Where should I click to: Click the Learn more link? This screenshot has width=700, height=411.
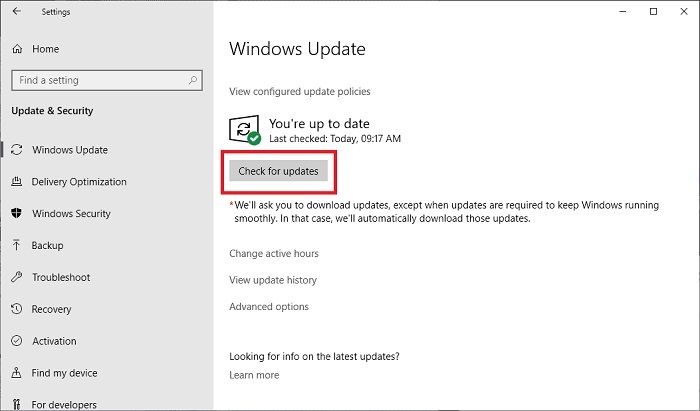click(x=254, y=375)
